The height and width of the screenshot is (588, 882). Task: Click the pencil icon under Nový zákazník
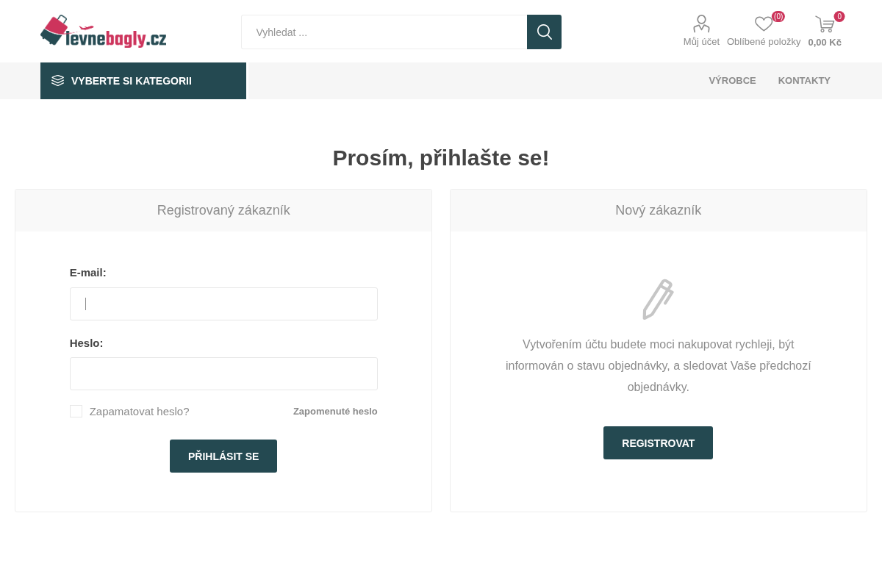coord(659,299)
